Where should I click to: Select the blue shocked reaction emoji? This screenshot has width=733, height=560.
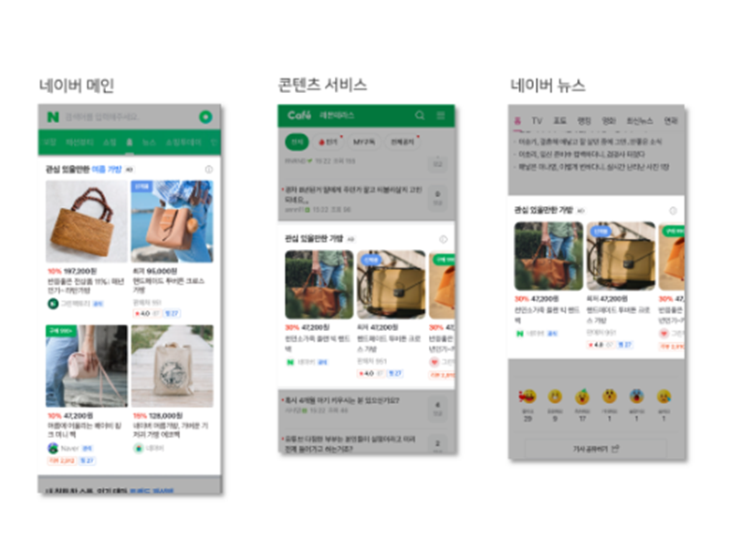(637, 396)
